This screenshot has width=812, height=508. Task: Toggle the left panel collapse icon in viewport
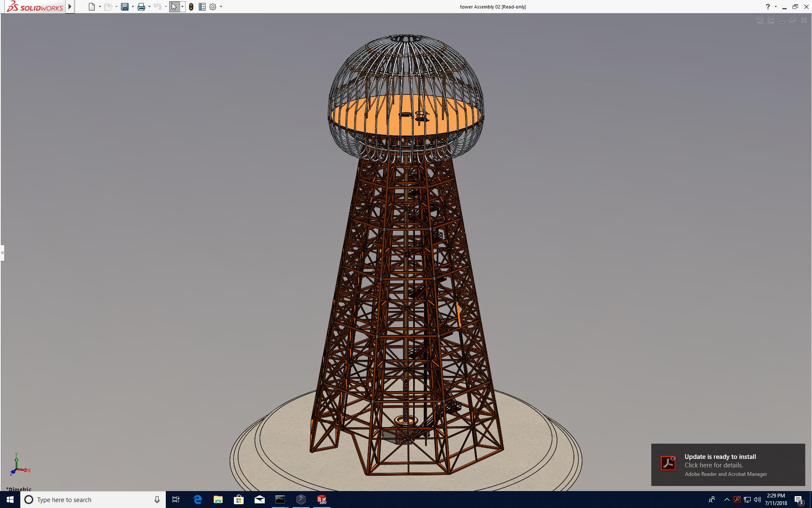[x=760, y=20]
